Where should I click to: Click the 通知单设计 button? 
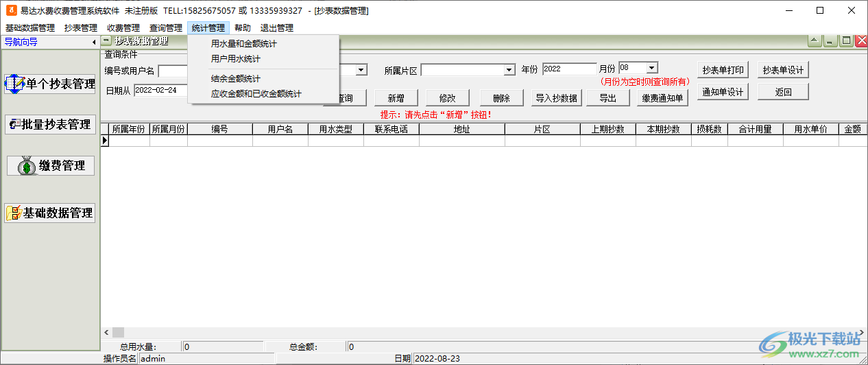click(x=723, y=92)
